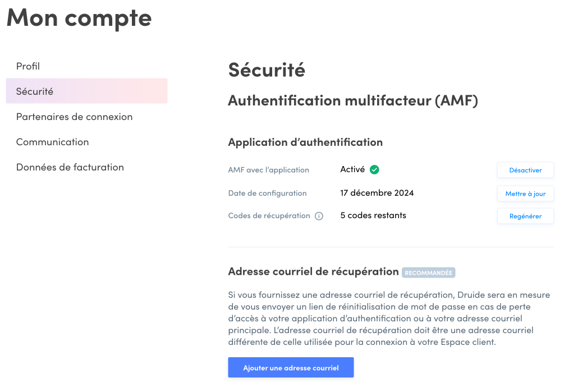573x392 pixels.
Task: Click the green checkmark next to Activé
Action: click(x=374, y=169)
